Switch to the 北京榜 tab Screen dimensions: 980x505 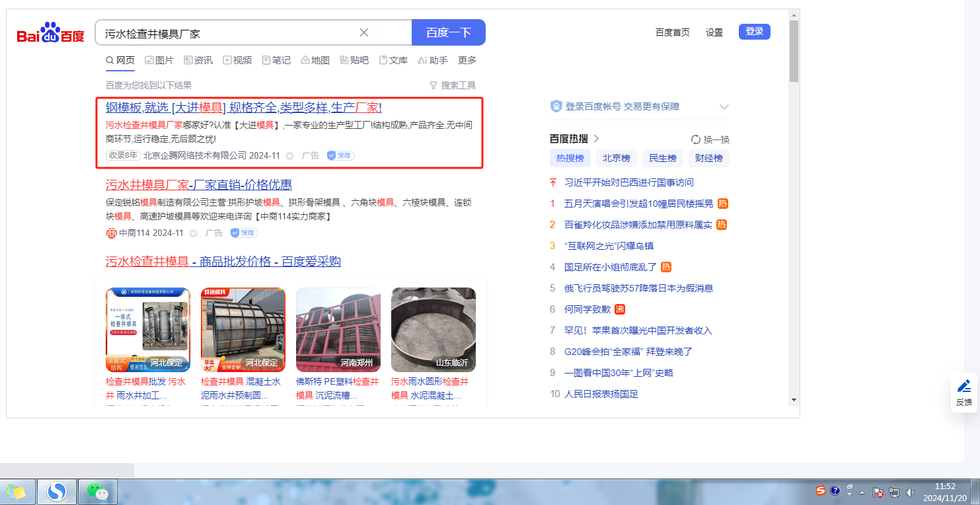(616, 158)
